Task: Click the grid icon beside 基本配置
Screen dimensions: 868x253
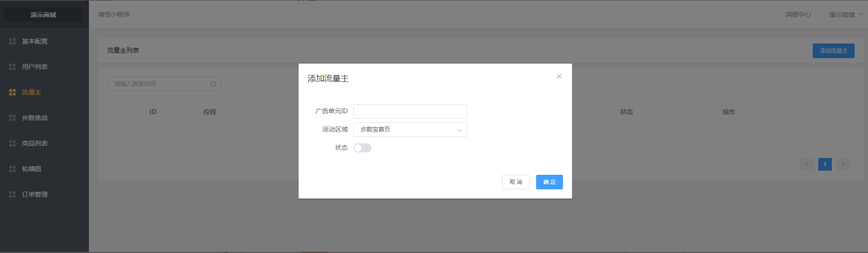Action: tap(12, 42)
